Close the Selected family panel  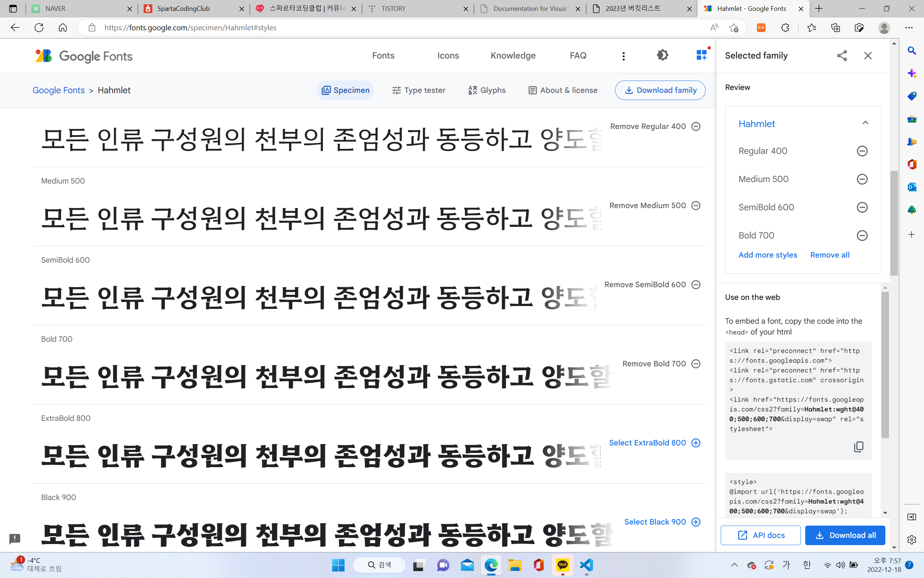pos(868,55)
